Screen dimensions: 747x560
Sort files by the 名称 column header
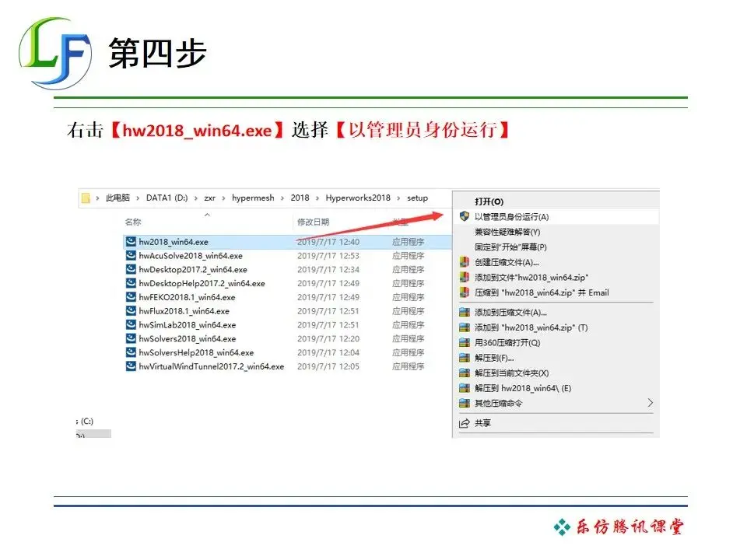tap(133, 222)
